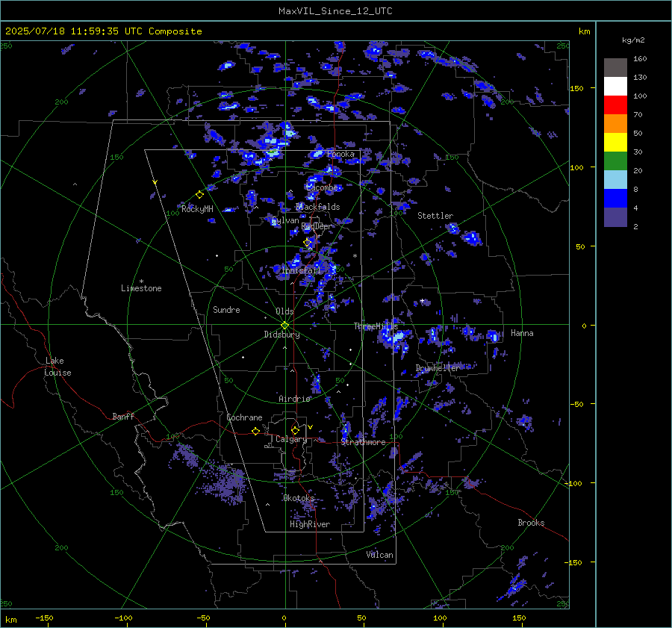The image size is (672, 628).
Task: Pick the yellow 30–50 legend swatch
Action: point(615,143)
